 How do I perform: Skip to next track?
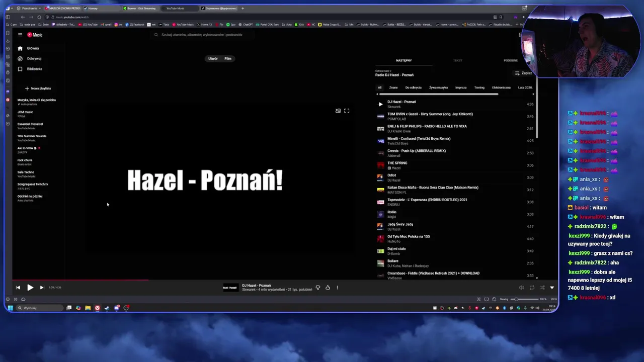42,288
